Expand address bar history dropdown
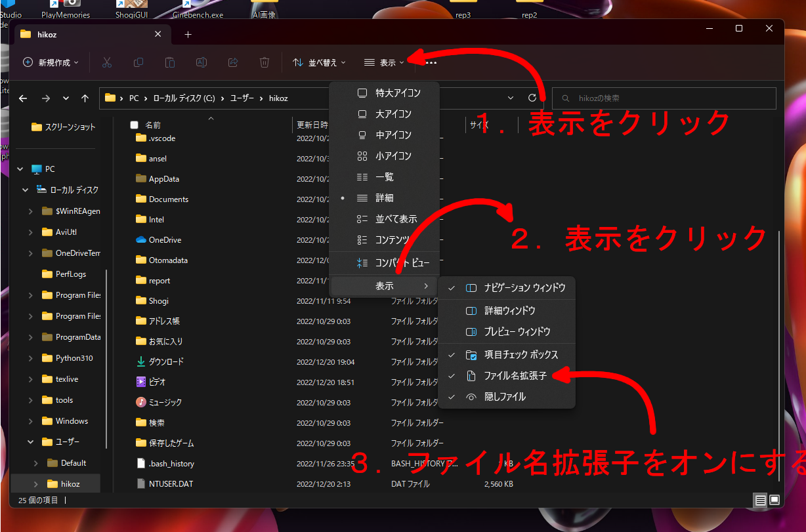 (x=511, y=98)
